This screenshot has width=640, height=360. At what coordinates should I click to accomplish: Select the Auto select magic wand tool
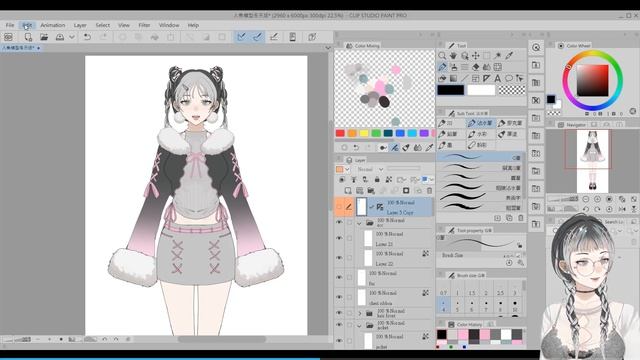point(498,56)
